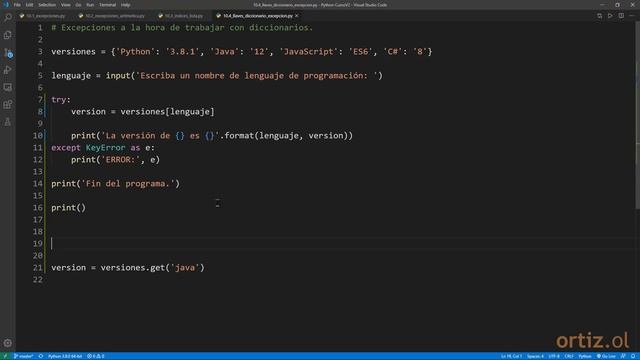Open the Extensions view icon

(8, 105)
